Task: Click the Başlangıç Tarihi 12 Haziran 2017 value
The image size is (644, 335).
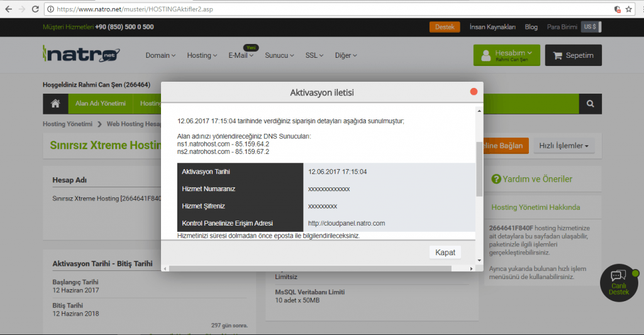Action: coord(75,290)
